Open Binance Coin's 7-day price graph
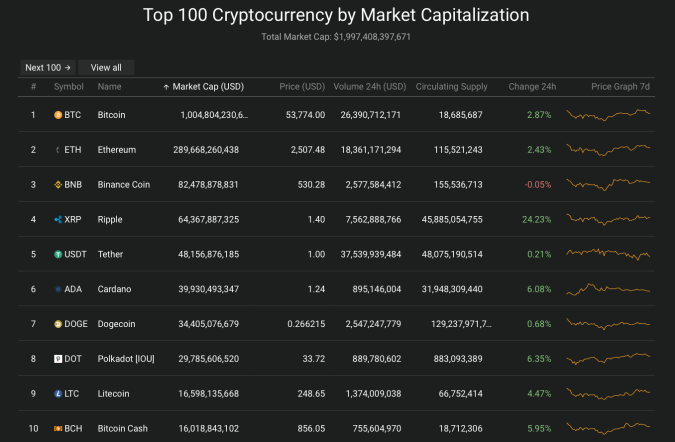675x442 pixels. click(x=608, y=185)
